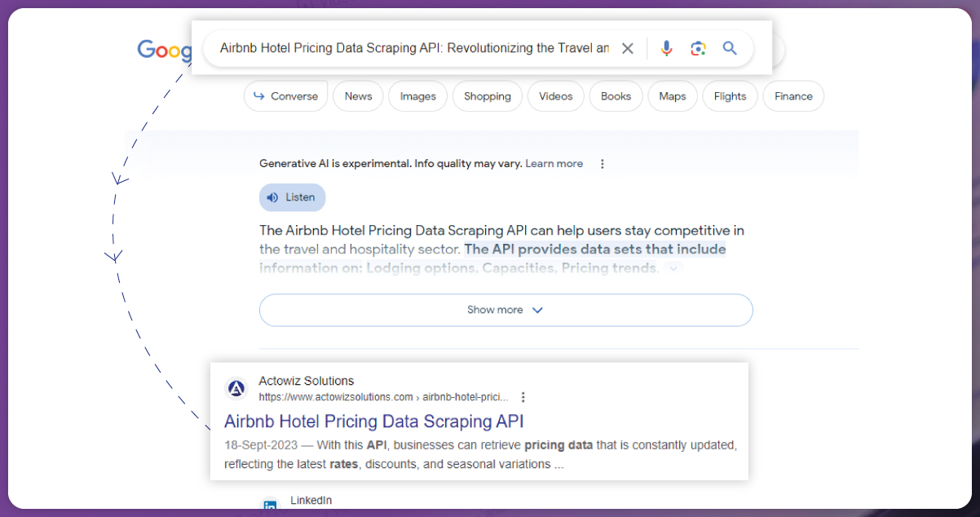Click inside the search query text field

[x=414, y=48]
